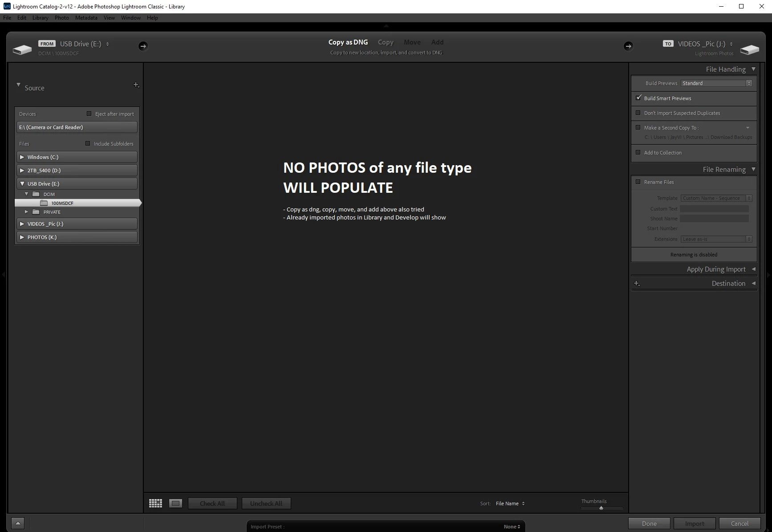This screenshot has width=772, height=532.
Task: Expand the PRIVATE folder
Action: (27, 212)
